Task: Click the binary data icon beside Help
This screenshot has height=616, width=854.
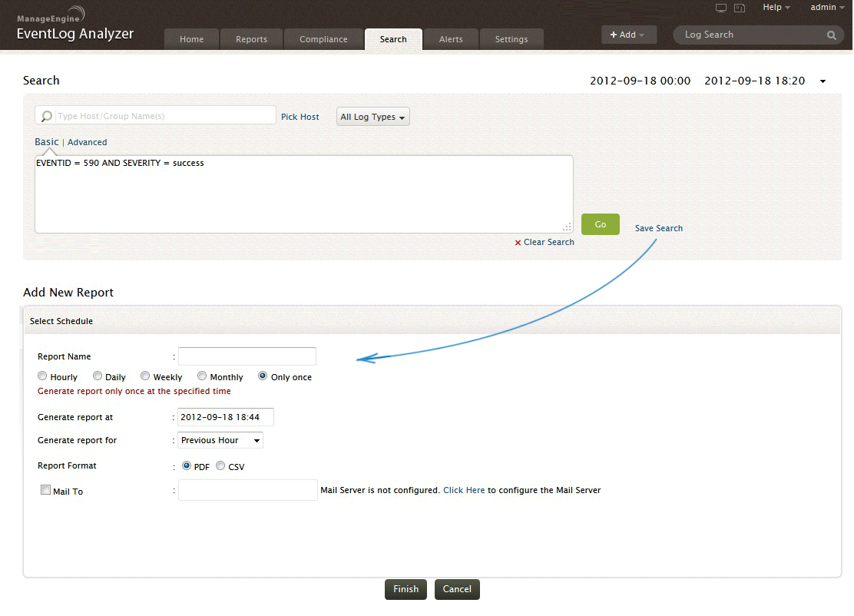Action: click(740, 8)
